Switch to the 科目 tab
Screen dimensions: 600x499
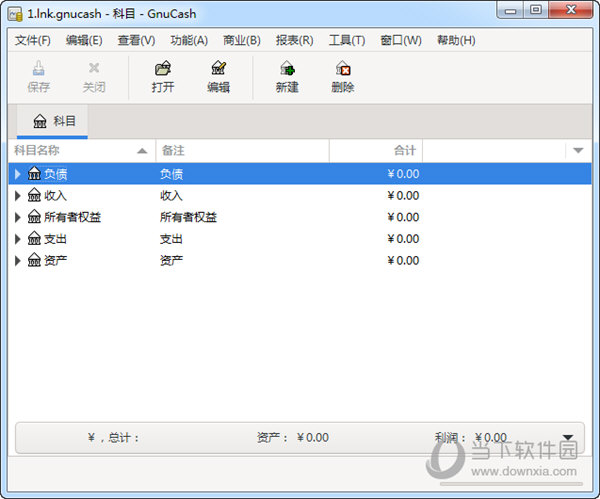pos(52,121)
